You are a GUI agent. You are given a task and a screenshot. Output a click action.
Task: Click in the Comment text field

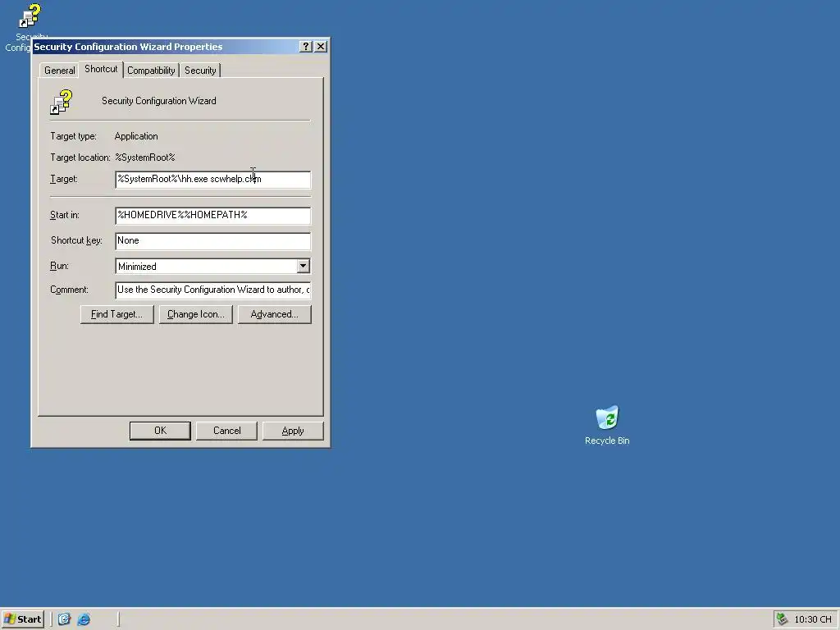pos(212,290)
